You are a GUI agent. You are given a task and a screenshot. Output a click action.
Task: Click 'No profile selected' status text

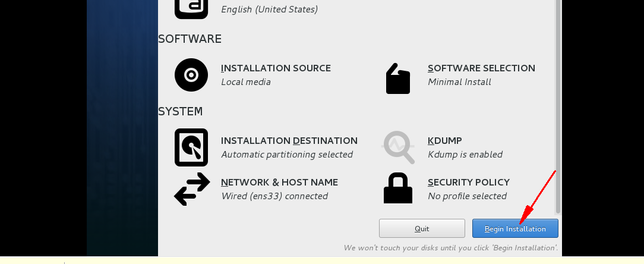(467, 196)
